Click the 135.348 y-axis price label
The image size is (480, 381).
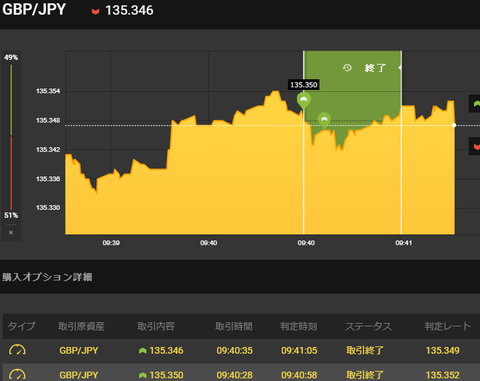(x=48, y=120)
